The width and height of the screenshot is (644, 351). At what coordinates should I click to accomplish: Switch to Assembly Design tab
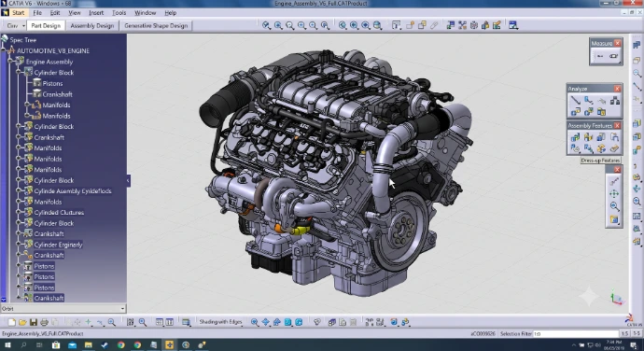pos(92,25)
